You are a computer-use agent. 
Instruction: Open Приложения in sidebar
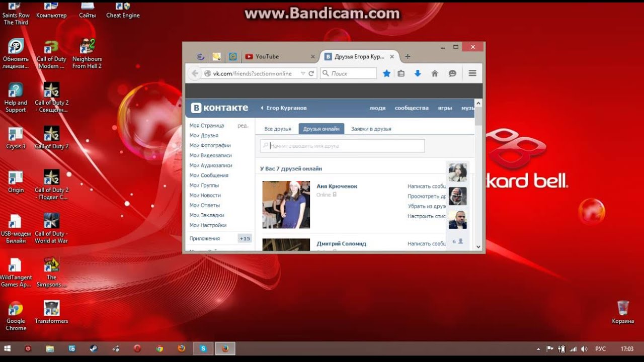pyautogui.click(x=204, y=238)
